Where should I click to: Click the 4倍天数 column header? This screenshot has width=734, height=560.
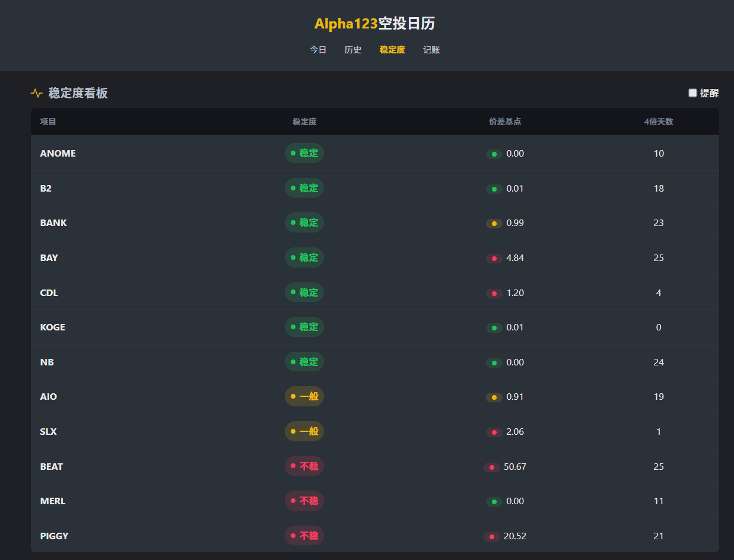coord(659,122)
